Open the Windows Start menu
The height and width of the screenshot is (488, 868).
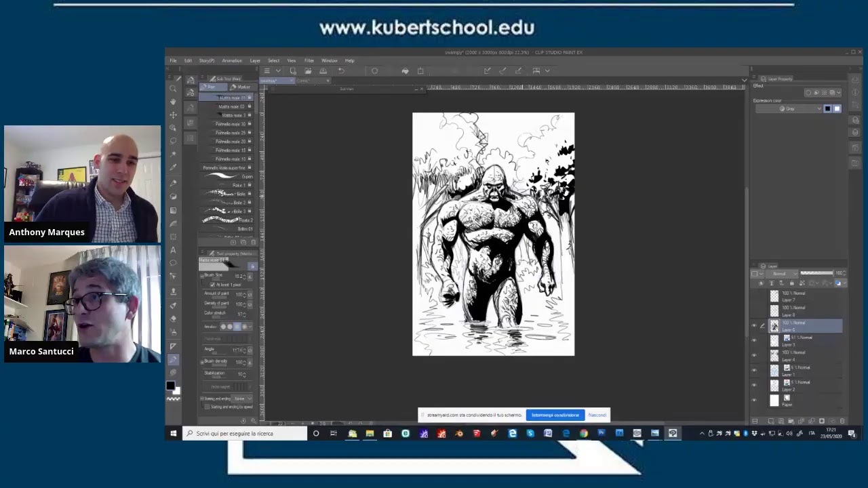tap(174, 433)
